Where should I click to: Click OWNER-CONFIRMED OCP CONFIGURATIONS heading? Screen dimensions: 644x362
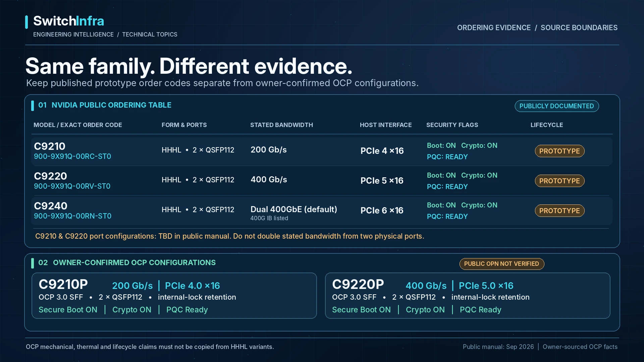point(134,262)
